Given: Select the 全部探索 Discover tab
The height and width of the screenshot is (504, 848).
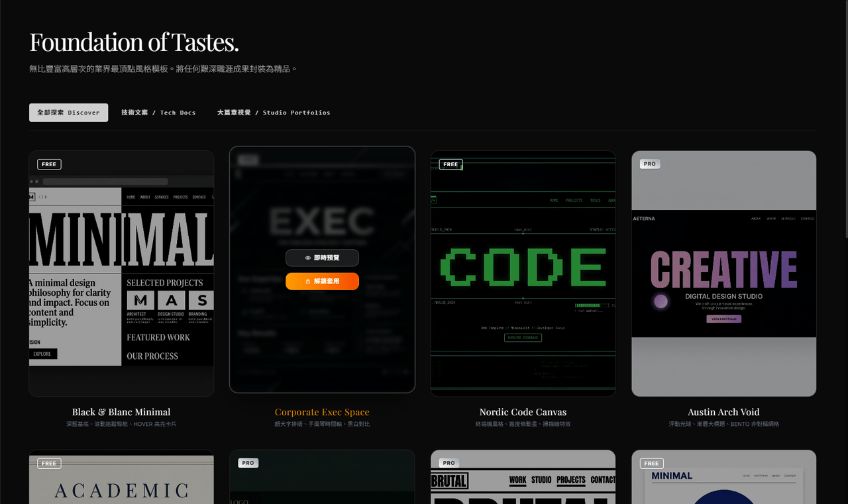Looking at the screenshot, I should (68, 113).
